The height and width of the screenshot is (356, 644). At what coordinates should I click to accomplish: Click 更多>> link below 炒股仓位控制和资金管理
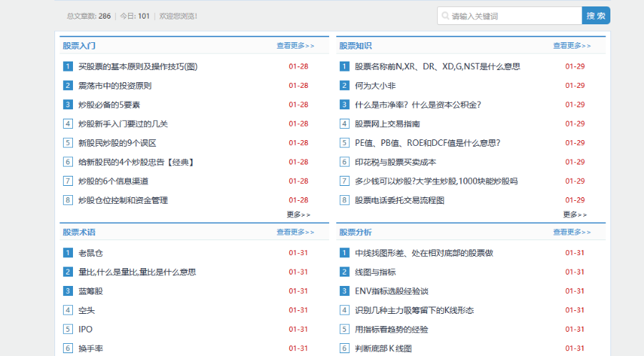pos(298,214)
